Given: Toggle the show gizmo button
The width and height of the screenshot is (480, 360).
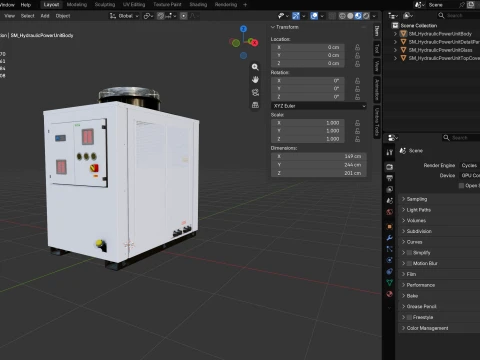Looking at the screenshot, I should [296, 16].
